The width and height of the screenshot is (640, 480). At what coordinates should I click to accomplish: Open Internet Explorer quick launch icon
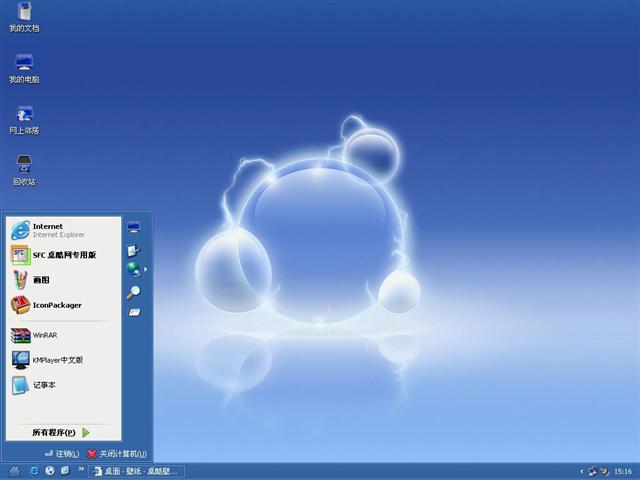tap(34, 471)
